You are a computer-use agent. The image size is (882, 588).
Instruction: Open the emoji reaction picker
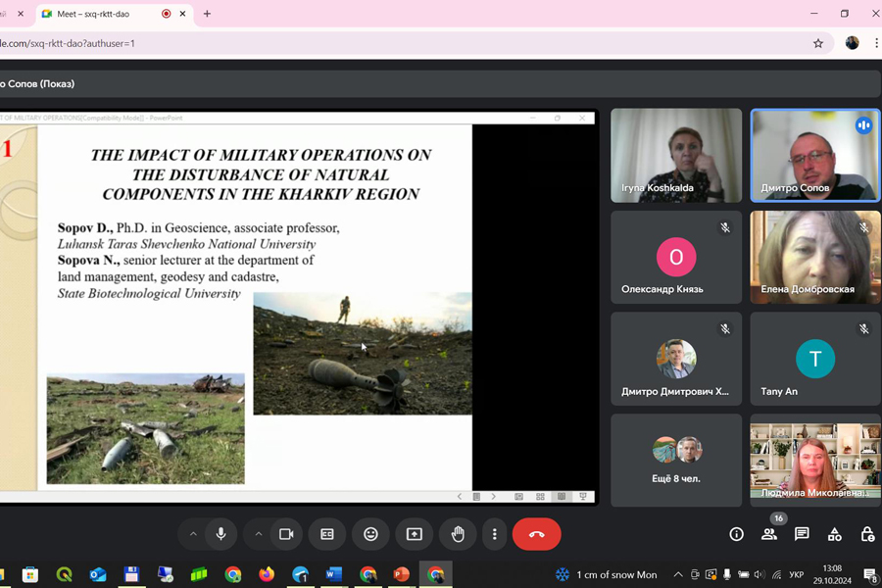(x=370, y=534)
